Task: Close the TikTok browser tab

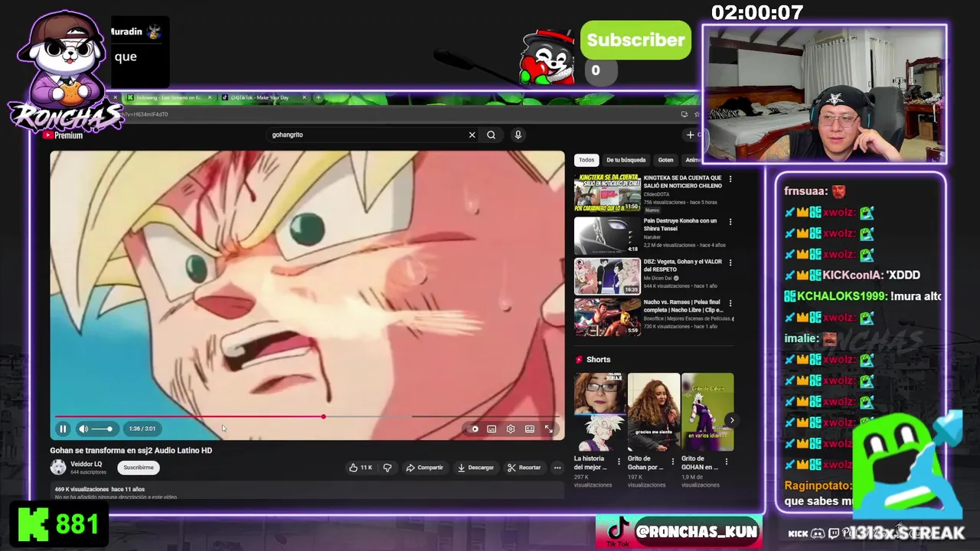Action: (x=305, y=98)
